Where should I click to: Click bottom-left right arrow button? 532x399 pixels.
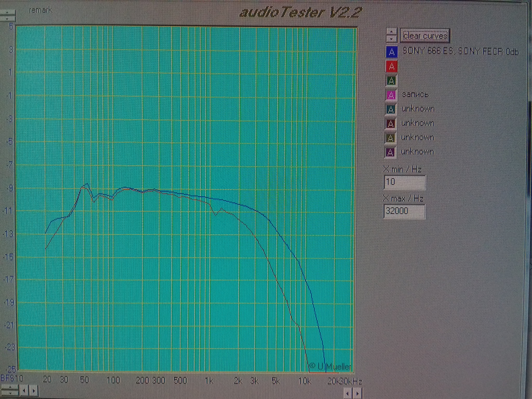[x=33, y=390]
